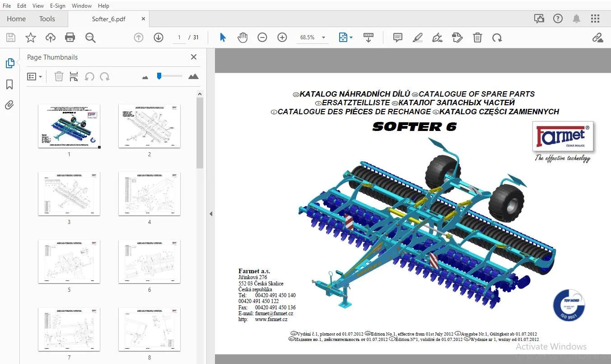Screen dimensions: 611x364
Task: Delete the page with the toolbar trash icon
Action: [x=477, y=37]
